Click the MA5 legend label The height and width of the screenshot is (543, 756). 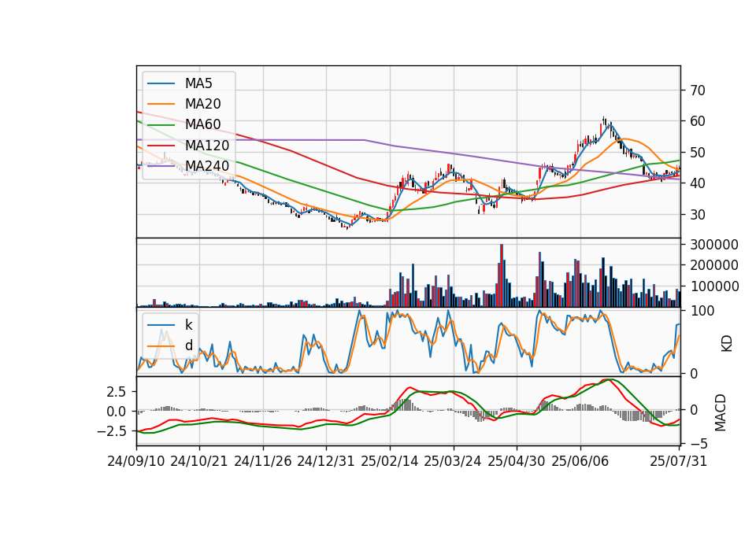(x=198, y=83)
